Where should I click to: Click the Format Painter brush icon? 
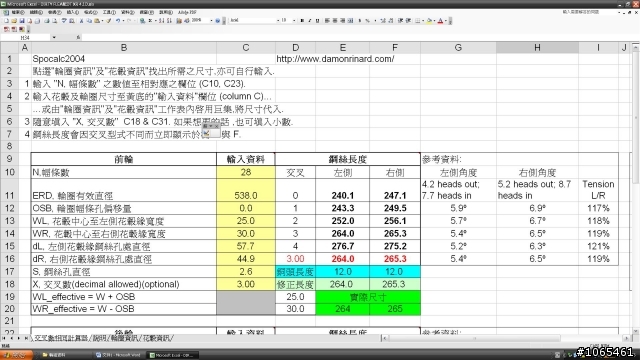(x=109, y=21)
